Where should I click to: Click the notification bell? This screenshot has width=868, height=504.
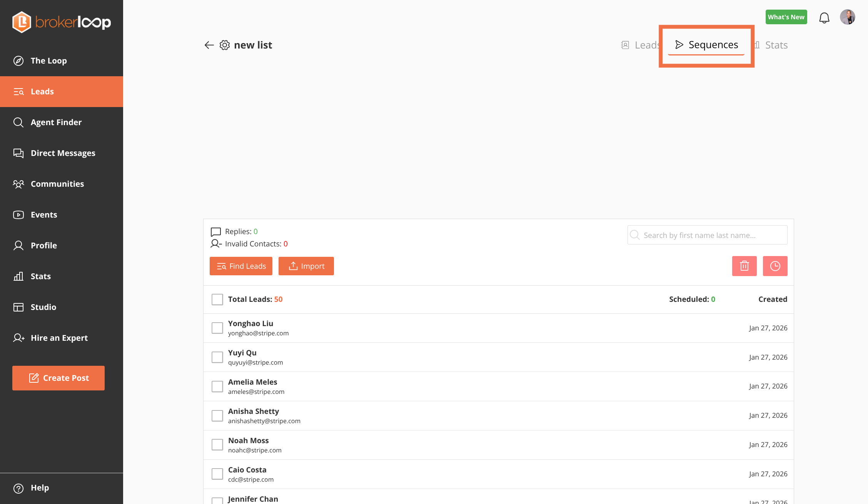(824, 17)
